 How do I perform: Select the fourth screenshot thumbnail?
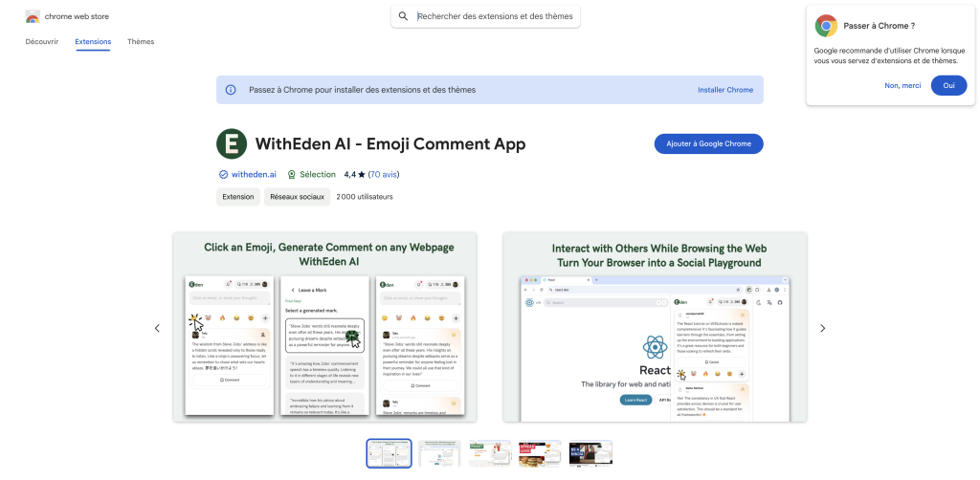coord(540,453)
